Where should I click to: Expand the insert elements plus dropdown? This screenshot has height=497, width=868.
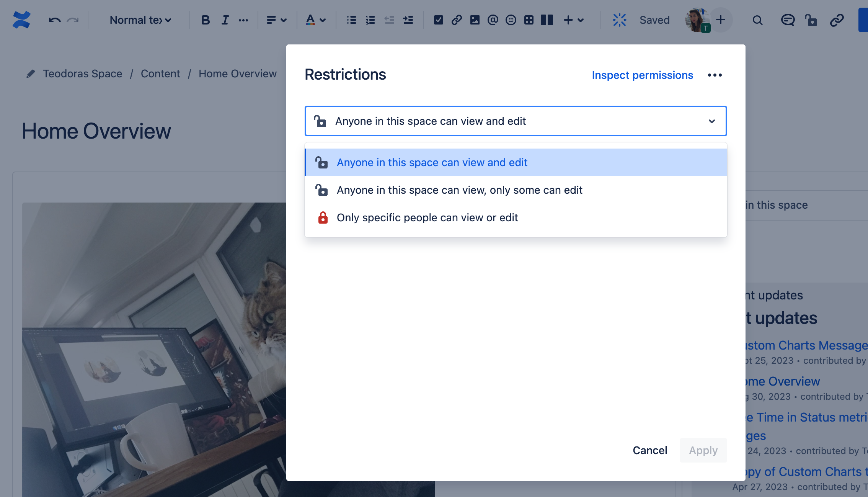click(x=574, y=20)
